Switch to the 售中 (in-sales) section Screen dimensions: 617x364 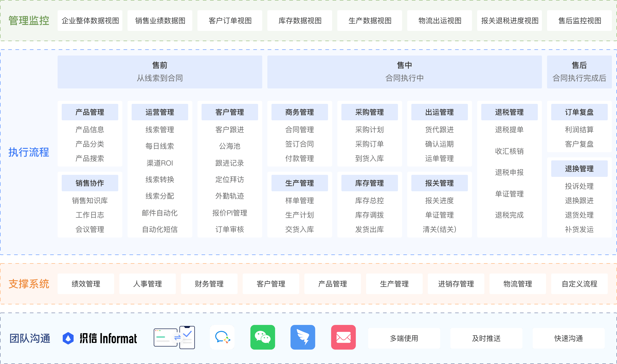tap(405, 72)
